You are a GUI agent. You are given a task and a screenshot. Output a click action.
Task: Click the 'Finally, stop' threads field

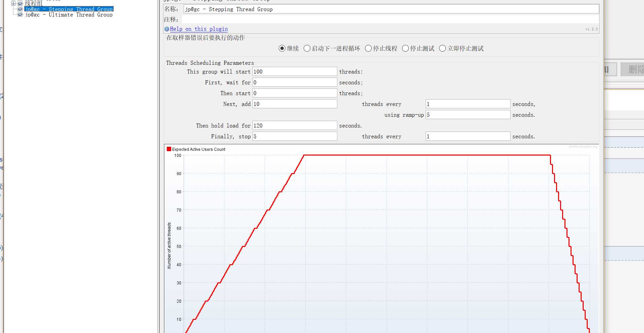pos(295,136)
